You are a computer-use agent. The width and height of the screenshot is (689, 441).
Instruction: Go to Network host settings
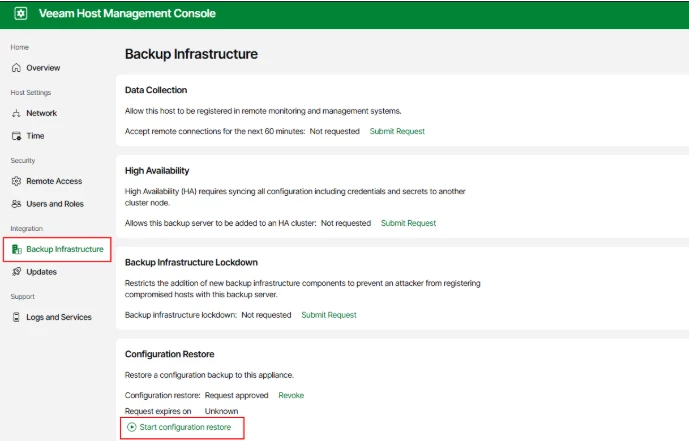41,114
